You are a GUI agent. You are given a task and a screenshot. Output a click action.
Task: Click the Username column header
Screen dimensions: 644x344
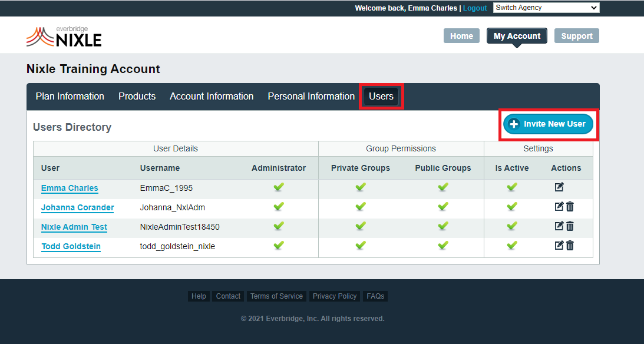pyautogui.click(x=160, y=168)
